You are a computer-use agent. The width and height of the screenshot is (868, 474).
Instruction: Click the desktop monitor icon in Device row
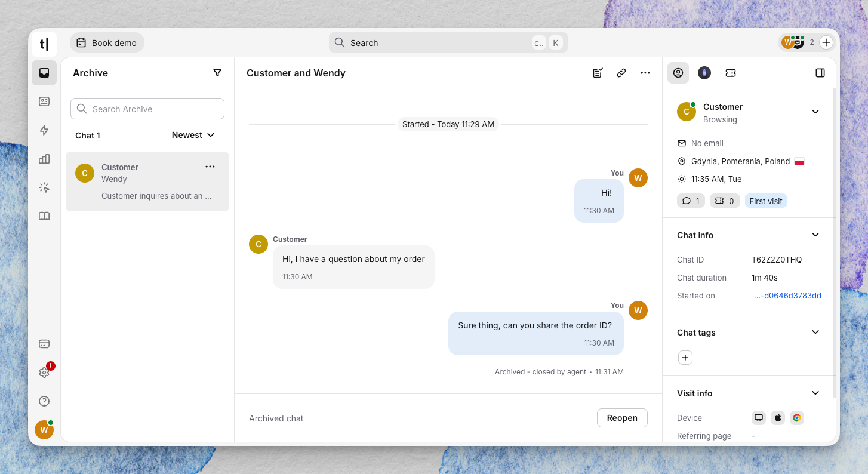point(759,418)
